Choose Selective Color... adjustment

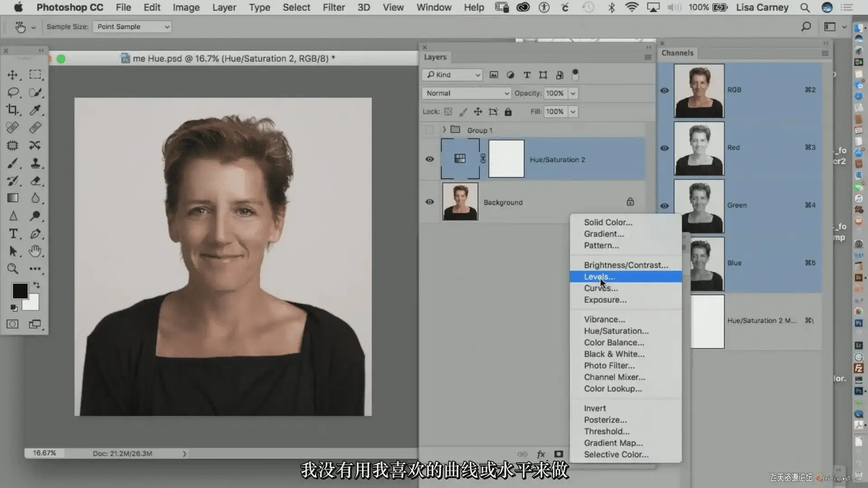tap(616, 455)
